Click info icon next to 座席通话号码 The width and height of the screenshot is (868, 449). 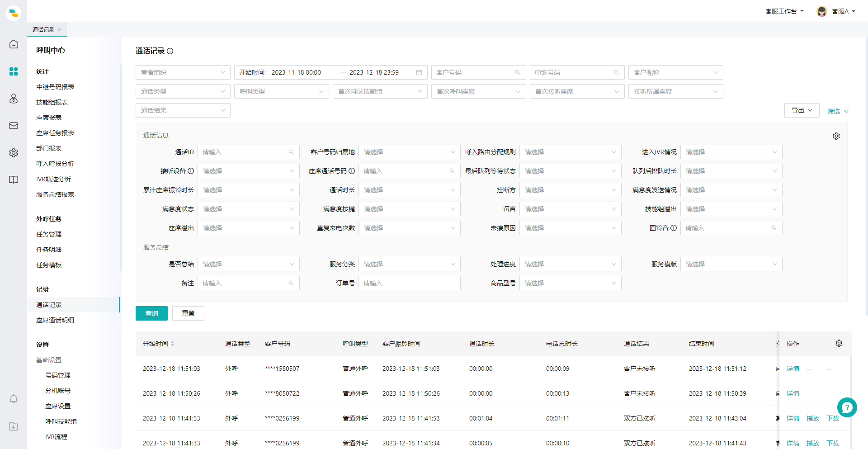(x=352, y=171)
